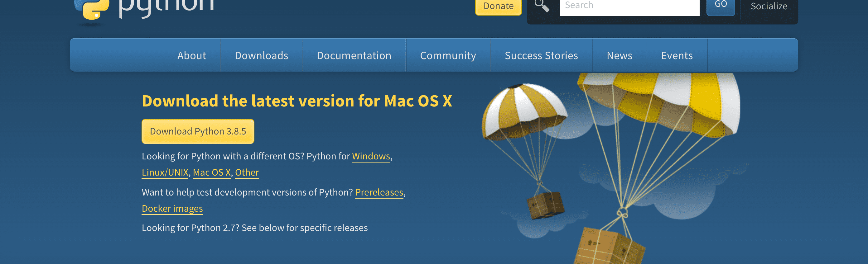The height and width of the screenshot is (264, 868).
Task: Open the Prereleases link
Action: [379, 192]
